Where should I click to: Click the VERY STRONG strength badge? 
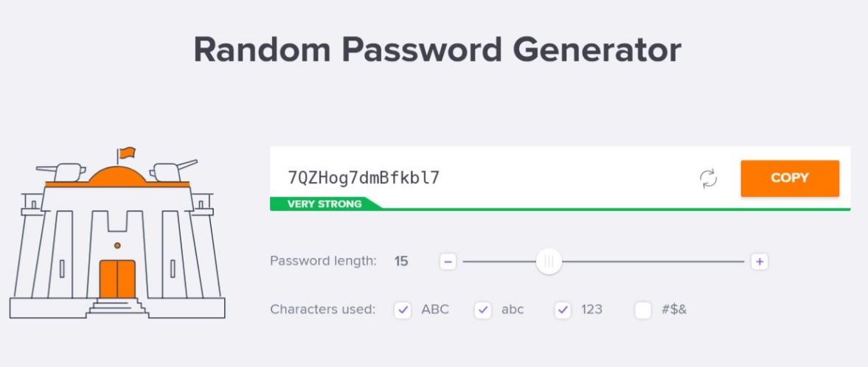pyautogui.click(x=324, y=203)
